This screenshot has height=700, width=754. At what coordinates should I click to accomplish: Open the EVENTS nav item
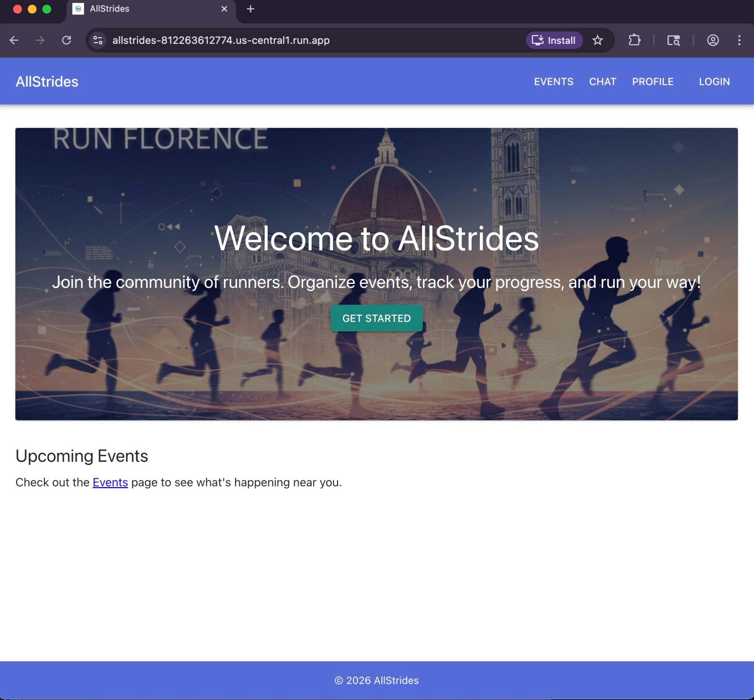click(x=553, y=81)
